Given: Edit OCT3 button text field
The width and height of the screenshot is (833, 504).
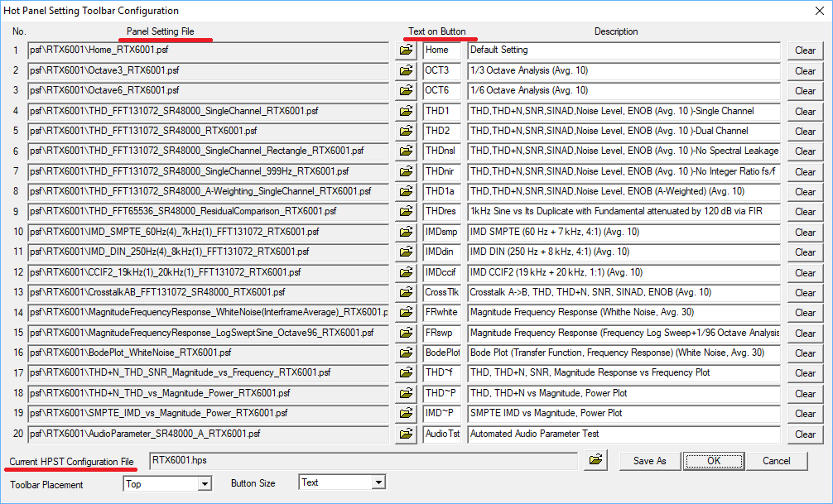Looking at the screenshot, I should point(441,70).
